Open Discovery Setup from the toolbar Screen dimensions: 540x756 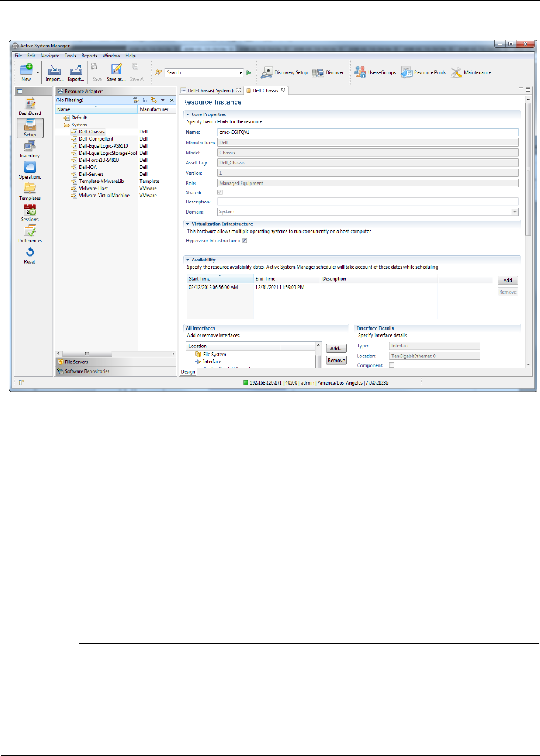pos(284,72)
